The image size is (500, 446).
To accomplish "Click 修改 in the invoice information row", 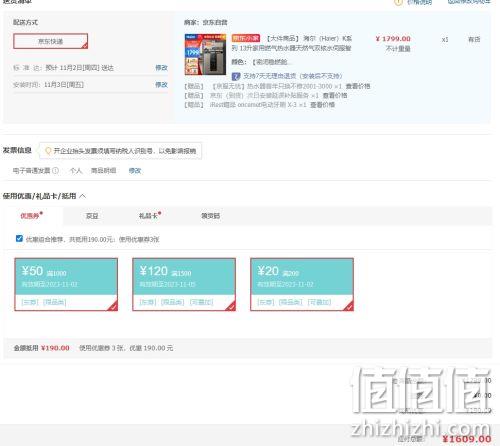I will pyautogui.click(x=135, y=171).
